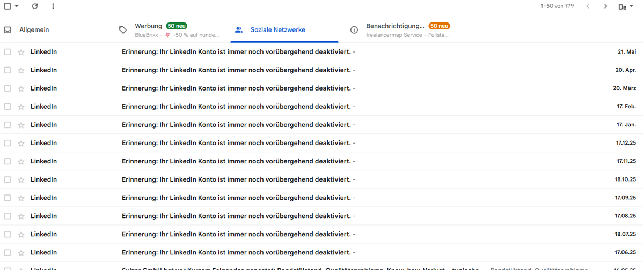Viewport: 644px width, 270px height.
Task: Click the Werbung tag icon
Action: pos(123,30)
